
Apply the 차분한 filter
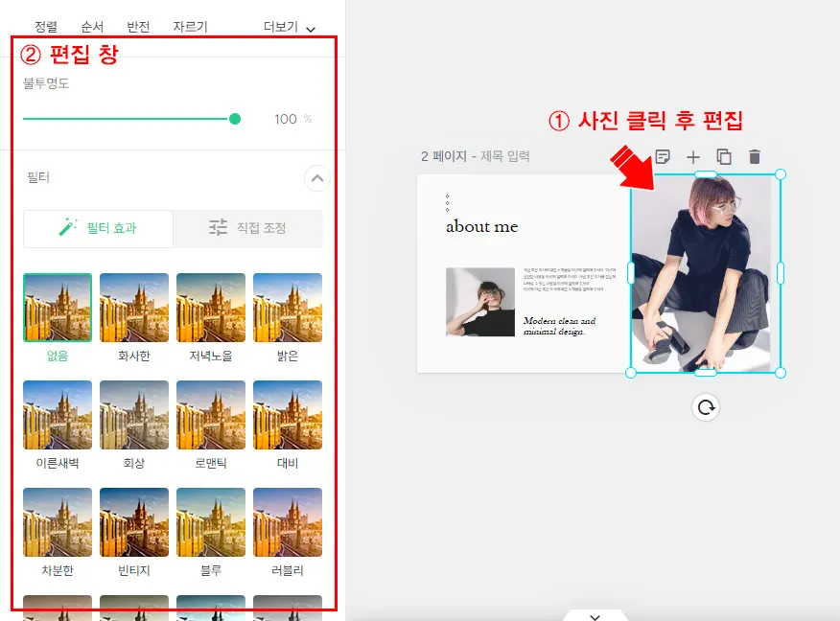pos(58,522)
